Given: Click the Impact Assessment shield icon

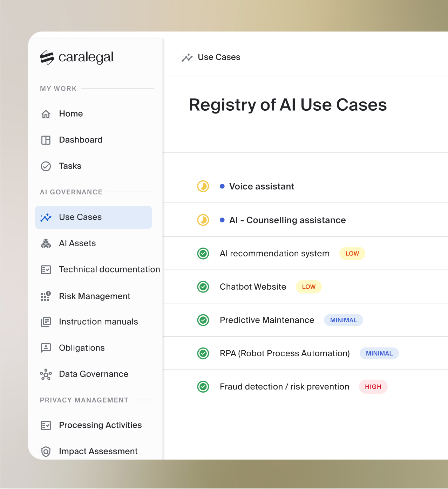Looking at the screenshot, I should pyautogui.click(x=46, y=452).
